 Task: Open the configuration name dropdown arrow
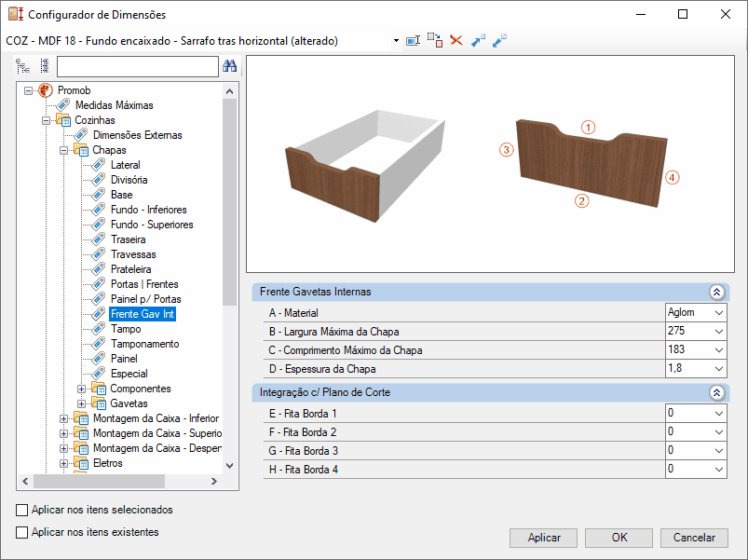396,41
